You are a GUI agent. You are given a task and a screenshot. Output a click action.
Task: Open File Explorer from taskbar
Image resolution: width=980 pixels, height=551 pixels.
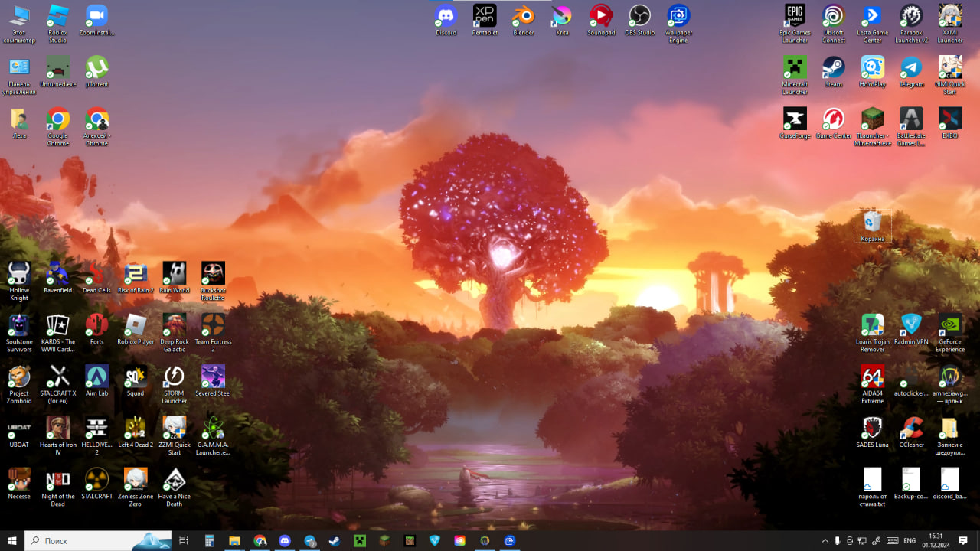[x=235, y=540]
